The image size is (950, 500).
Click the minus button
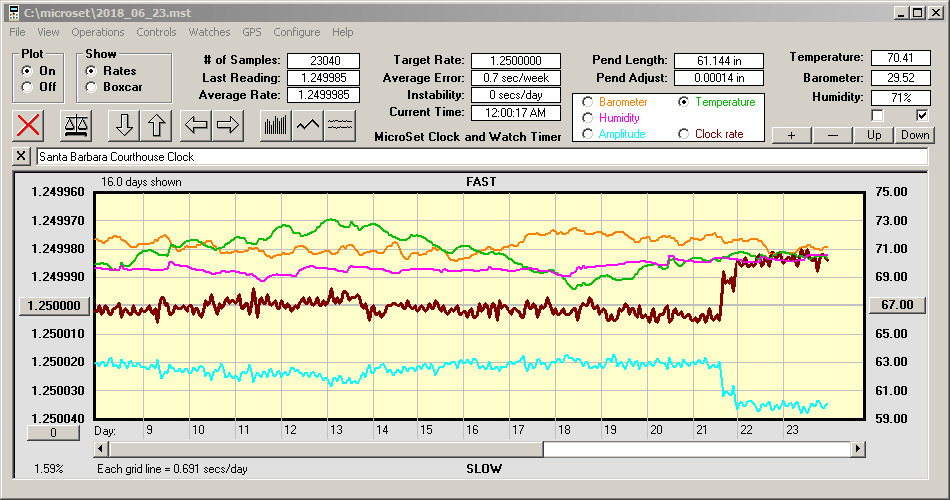click(x=832, y=135)
